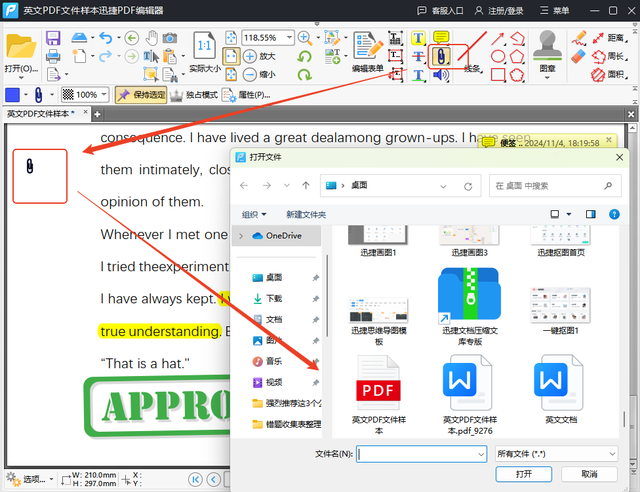Select the red arrow drawing tool
The width and height of the screenshot is (640, 492).
point(497,38)
